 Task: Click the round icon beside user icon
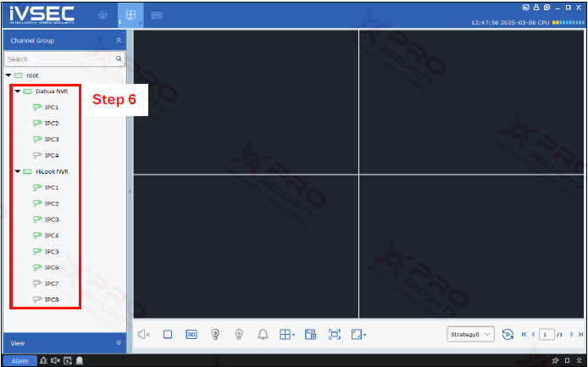(x=546, y=8)
